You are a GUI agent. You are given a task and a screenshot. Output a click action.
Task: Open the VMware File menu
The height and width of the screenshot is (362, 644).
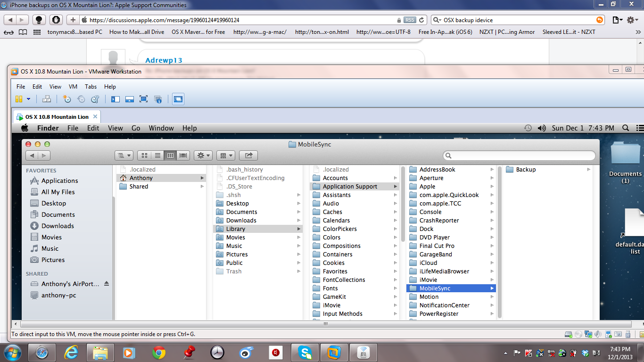point(21,87)
